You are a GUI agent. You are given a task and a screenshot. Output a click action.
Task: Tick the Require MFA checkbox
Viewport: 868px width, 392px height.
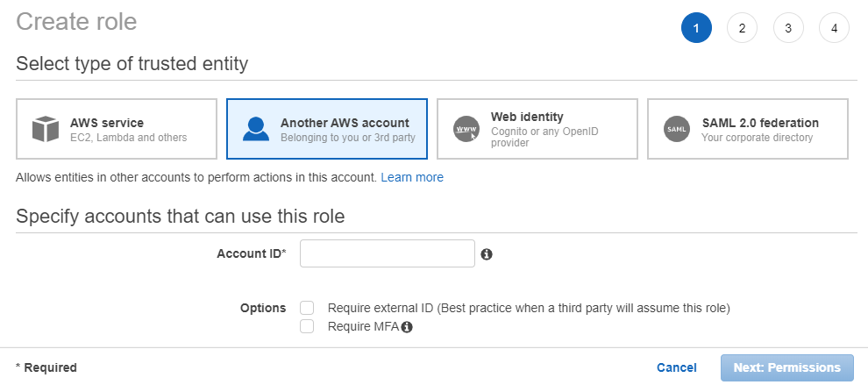[307, 326]
